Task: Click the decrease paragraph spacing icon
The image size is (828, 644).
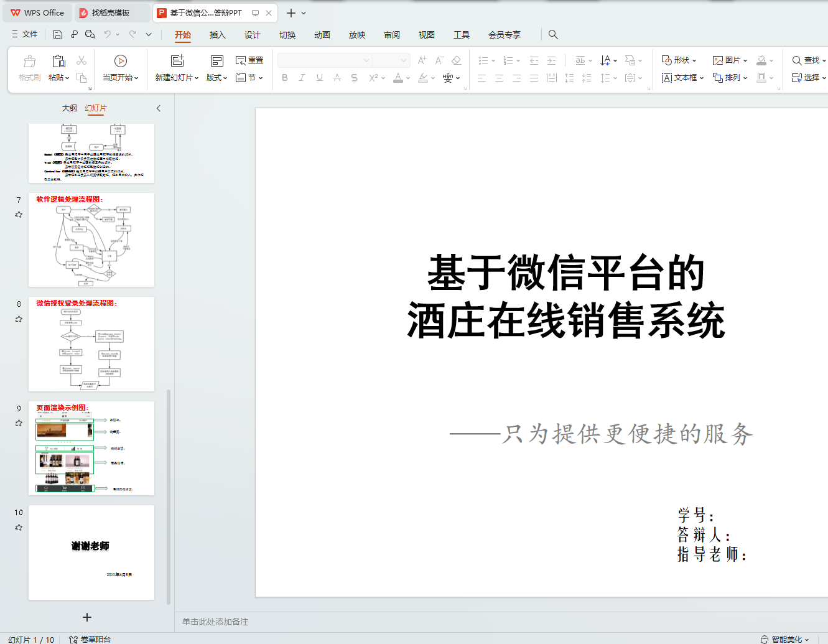Action: click(587, 78)
